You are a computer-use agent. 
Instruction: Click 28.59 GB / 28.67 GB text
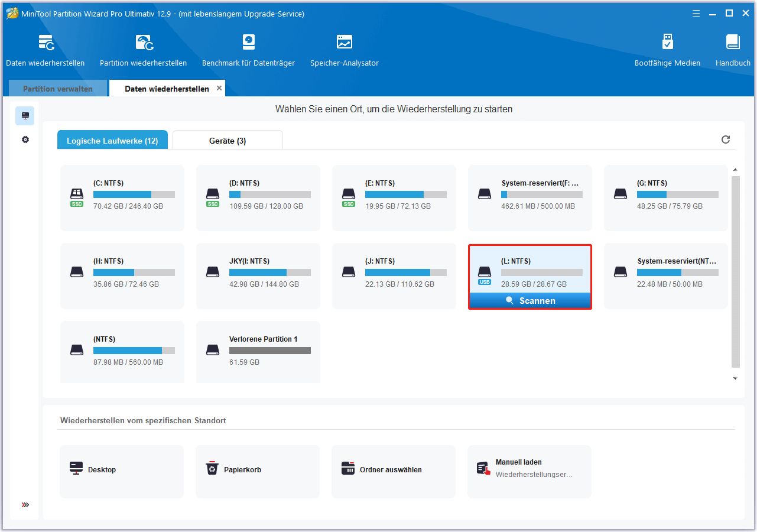tap(534, 284)
